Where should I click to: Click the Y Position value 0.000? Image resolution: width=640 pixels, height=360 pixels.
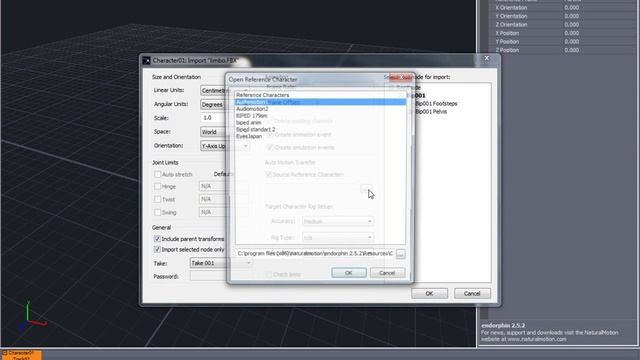[x=571, y=42]
